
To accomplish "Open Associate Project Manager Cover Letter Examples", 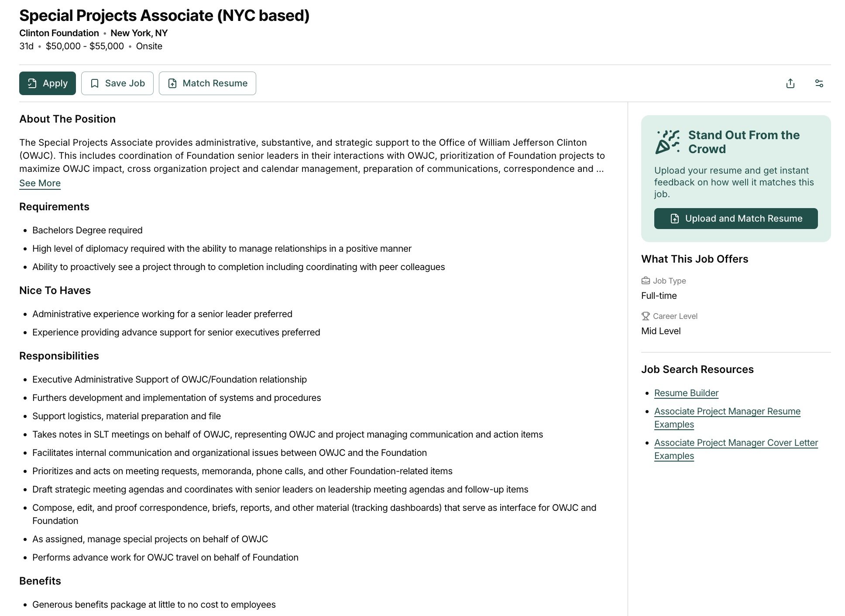I will coord(736,449).
